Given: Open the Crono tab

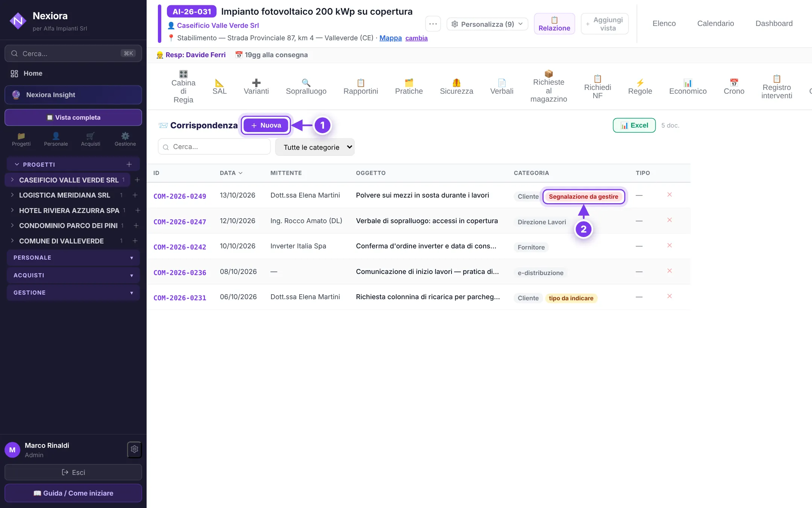Looking at the screenshot, I should pyautogui.click(x=734, y=87).
